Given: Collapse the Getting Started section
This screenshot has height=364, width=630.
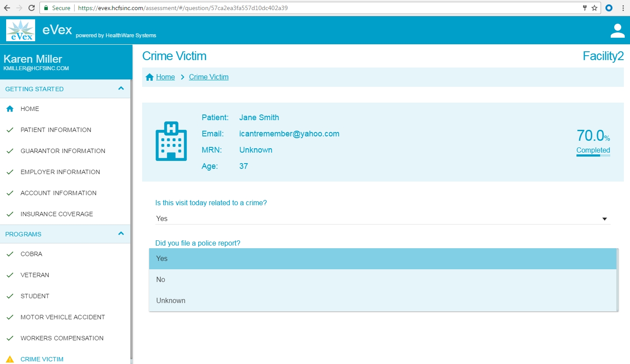Looking at the screenshot, I should coord(121,89).
